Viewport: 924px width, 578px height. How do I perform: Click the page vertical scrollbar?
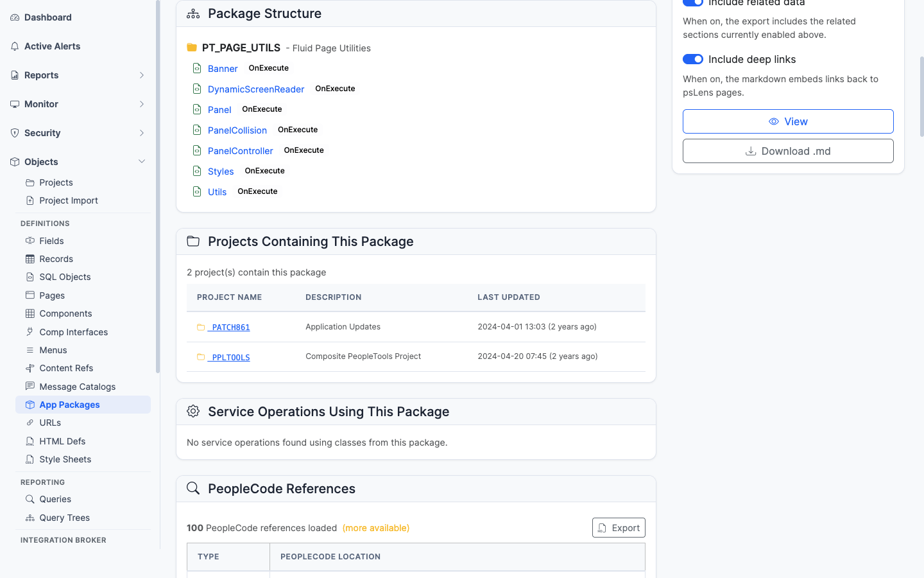click(921, 96)
